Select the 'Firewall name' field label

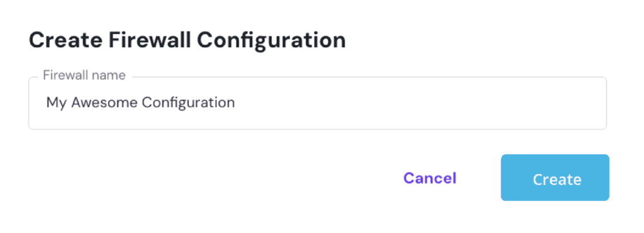coord(84,76)
